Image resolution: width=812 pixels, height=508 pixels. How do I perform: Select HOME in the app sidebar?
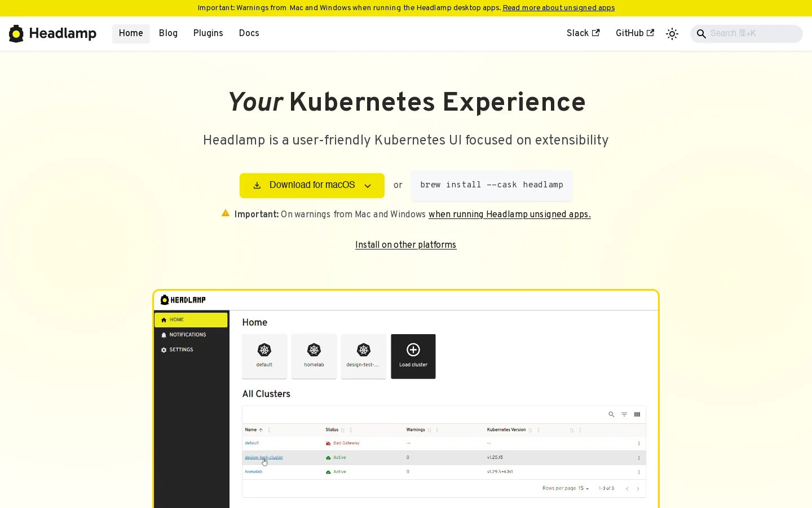191,320
